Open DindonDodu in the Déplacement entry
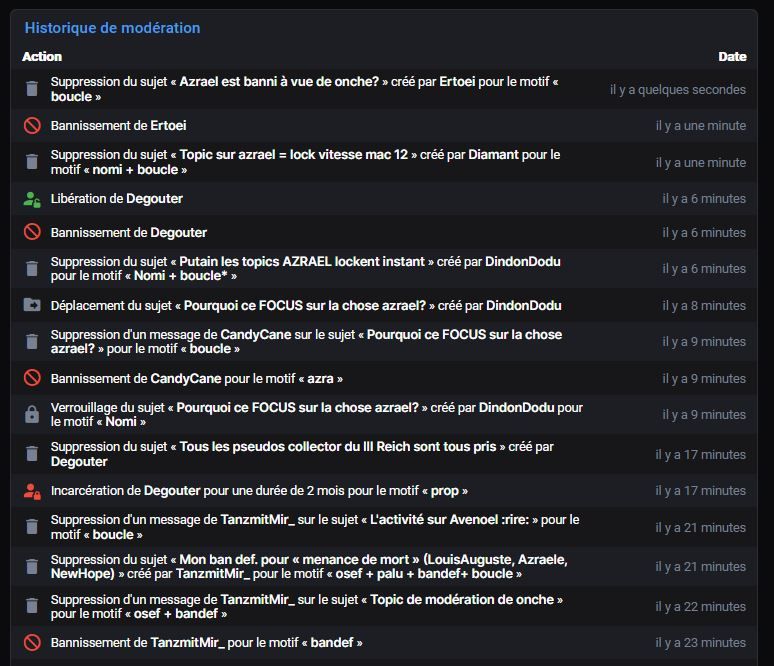Screen dimensions: 774x666 [x=524, y=306]
